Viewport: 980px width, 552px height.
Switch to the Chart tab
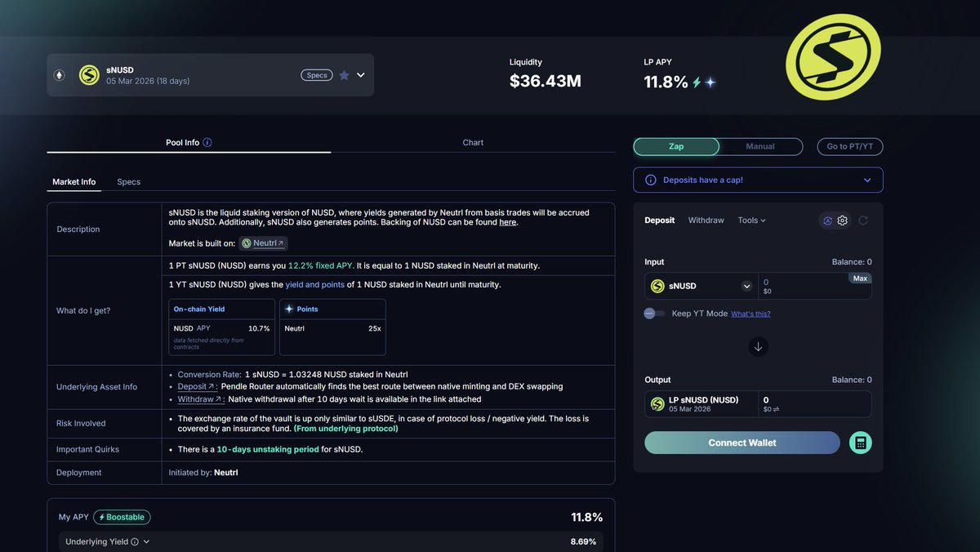coord(473,142)
